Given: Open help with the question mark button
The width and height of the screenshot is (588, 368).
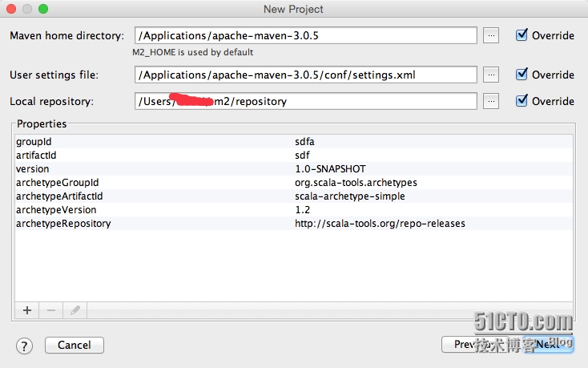Looking at the screenshot, I should click(24, 346).
